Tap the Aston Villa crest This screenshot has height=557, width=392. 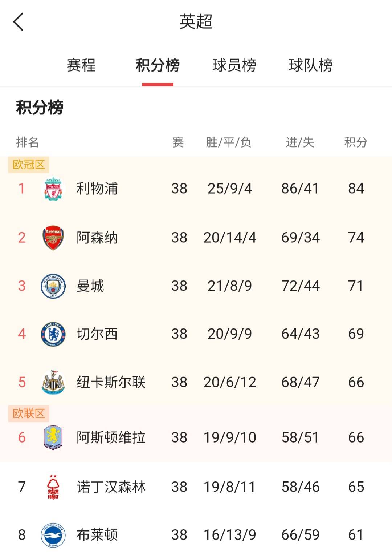[x=53, y=437]
